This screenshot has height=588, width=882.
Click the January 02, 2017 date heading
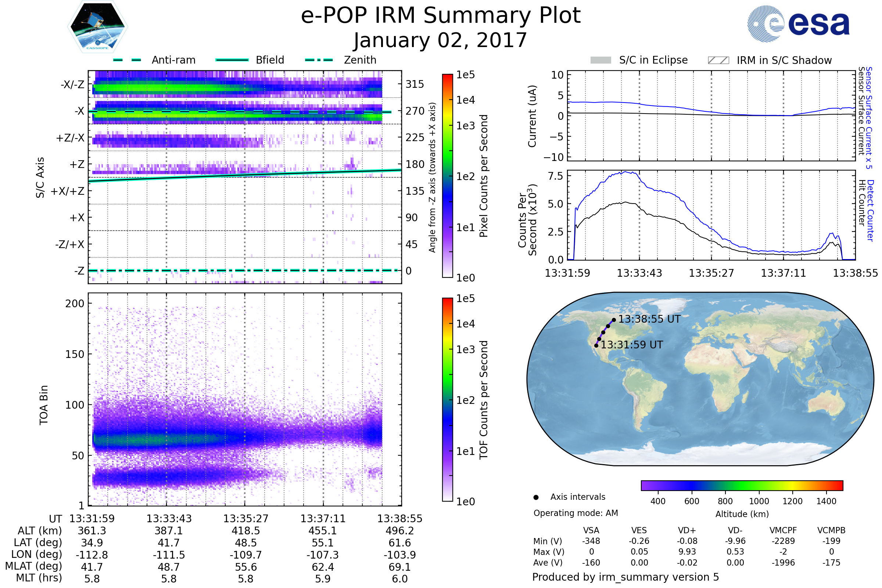[441, 40]
